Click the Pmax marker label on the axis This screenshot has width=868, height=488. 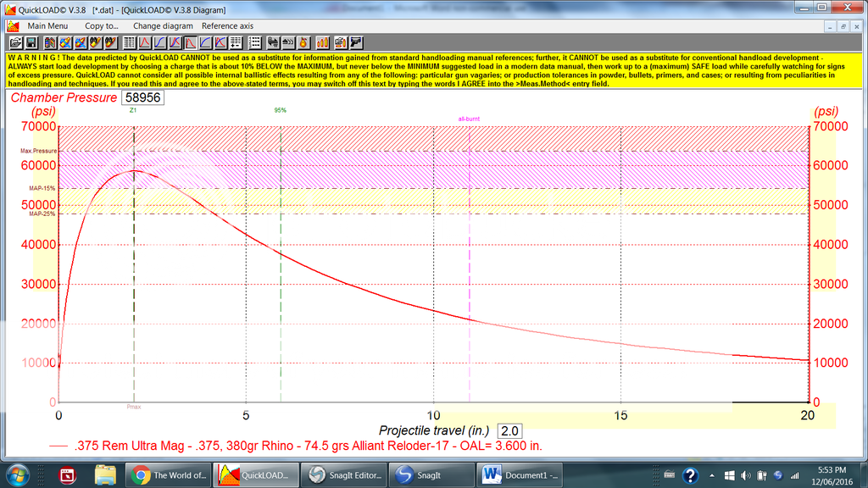click(134, 408)
